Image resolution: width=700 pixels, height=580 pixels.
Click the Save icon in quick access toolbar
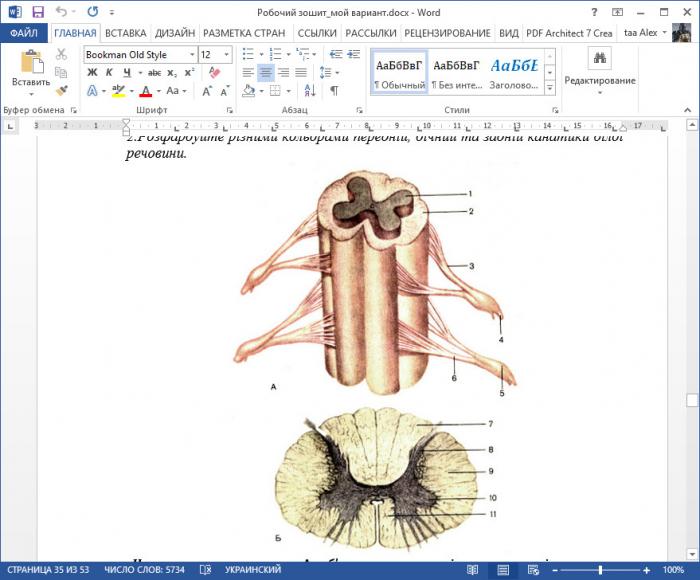38,12
